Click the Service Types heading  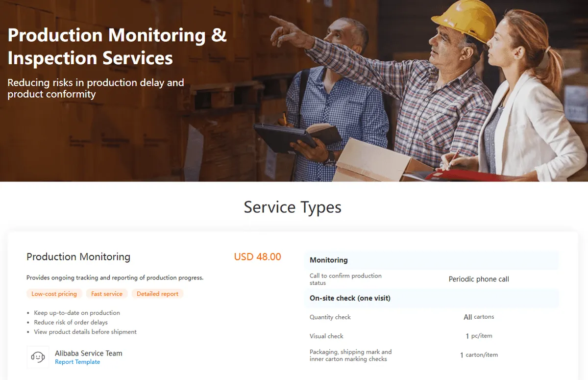pos(293,207)
